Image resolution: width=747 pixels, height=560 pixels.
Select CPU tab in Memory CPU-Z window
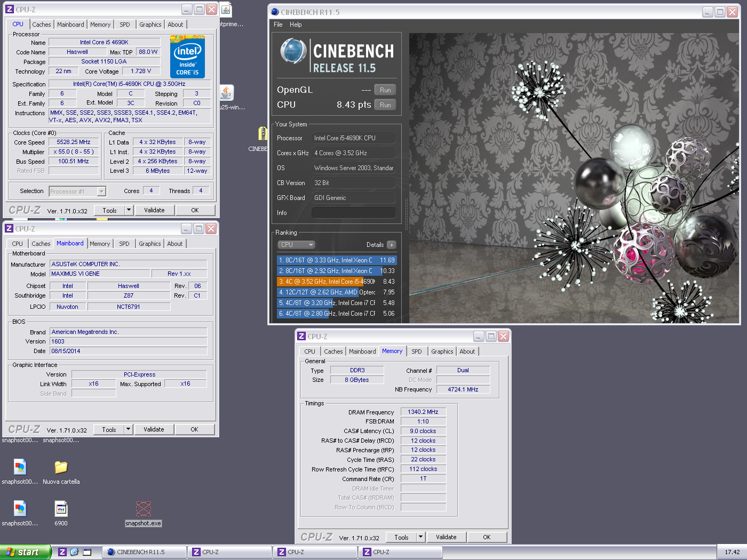pyautogui.click(x=309, y=351)
